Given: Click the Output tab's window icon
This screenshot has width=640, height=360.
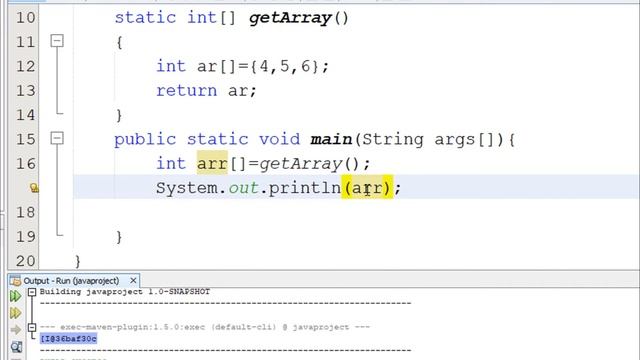Looking at the screenshot, I should [15, 281].
